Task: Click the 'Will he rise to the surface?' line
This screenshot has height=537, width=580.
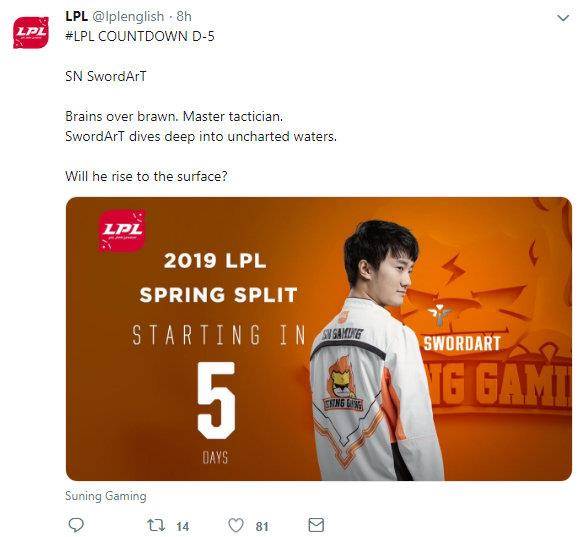Action: point(146,176)
